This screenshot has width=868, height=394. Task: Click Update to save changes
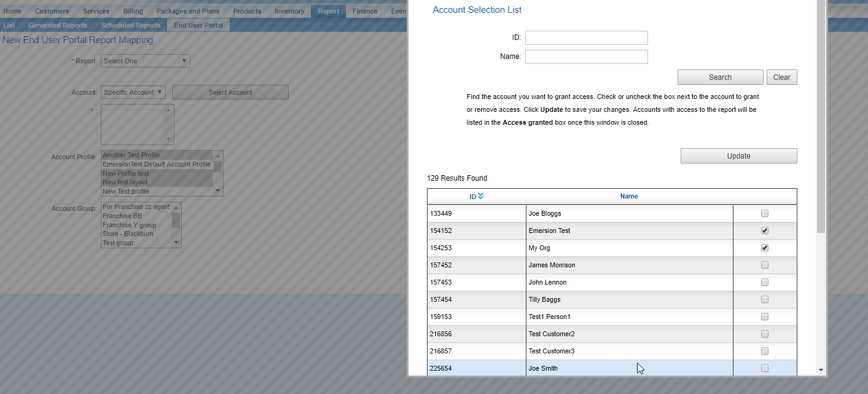[x=738, y=156]
